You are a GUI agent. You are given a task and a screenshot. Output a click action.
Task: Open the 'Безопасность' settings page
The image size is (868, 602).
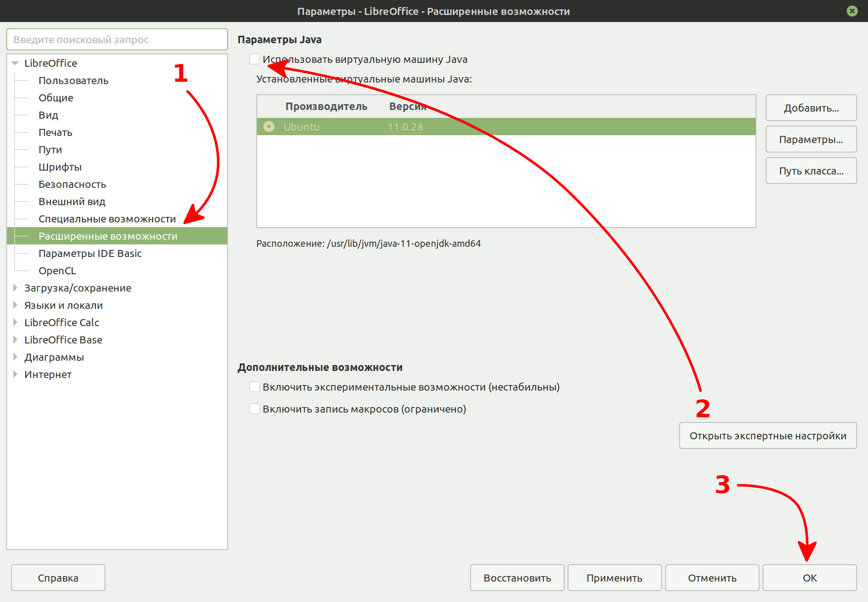coord(72,184)
